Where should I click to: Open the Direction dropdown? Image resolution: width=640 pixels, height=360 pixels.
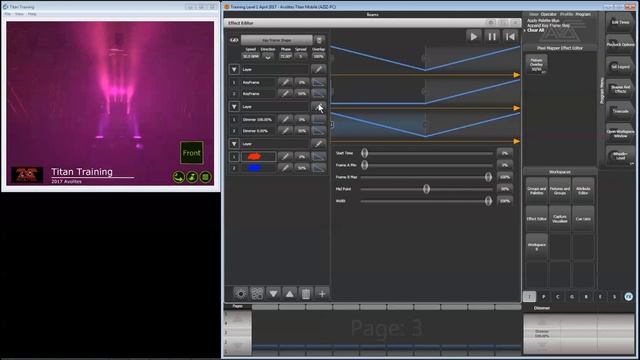(x=268, y=57)
